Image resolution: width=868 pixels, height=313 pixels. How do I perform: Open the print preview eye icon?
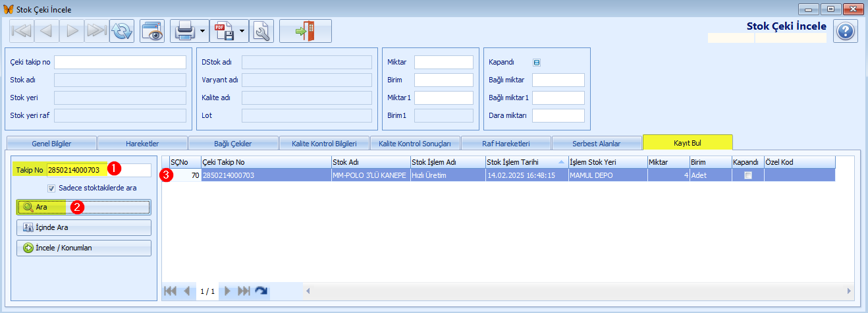pos(152,31)
